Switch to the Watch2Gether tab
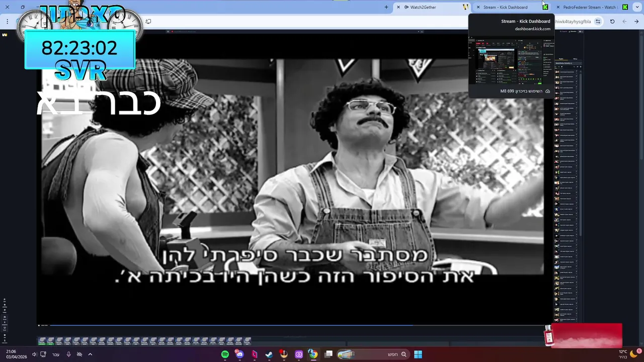 (433, 7)
